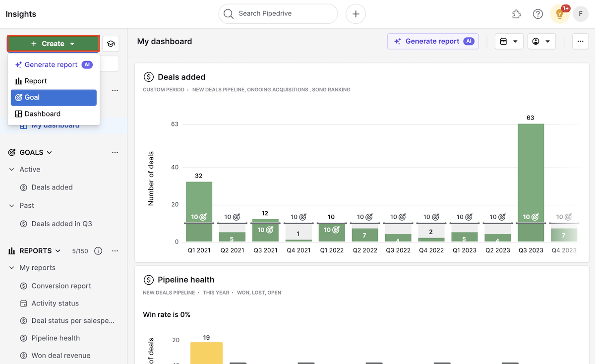Collapse the Past goals group

pyautogui.click(x=12, y=205)
